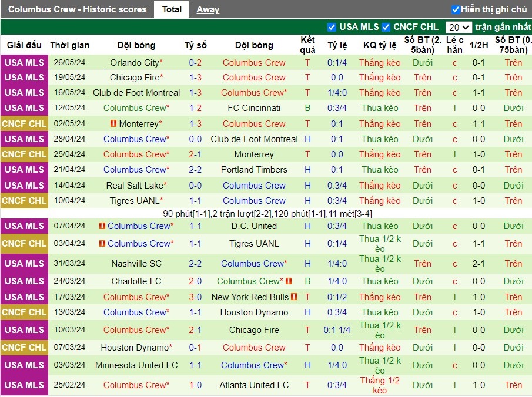The height and width of the screenshot is (397, 532).
Task: Click Minnesota United FC team name
Action: 136,365
